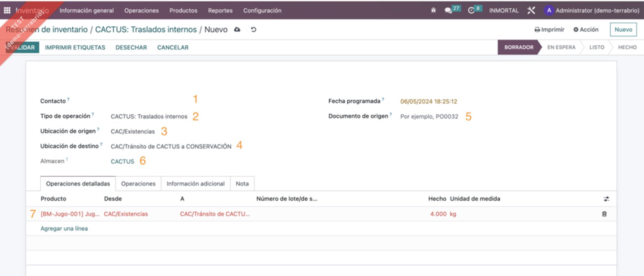Open the messages conversation icon
The image size is (644, 276).
click(x=448, y=11)
